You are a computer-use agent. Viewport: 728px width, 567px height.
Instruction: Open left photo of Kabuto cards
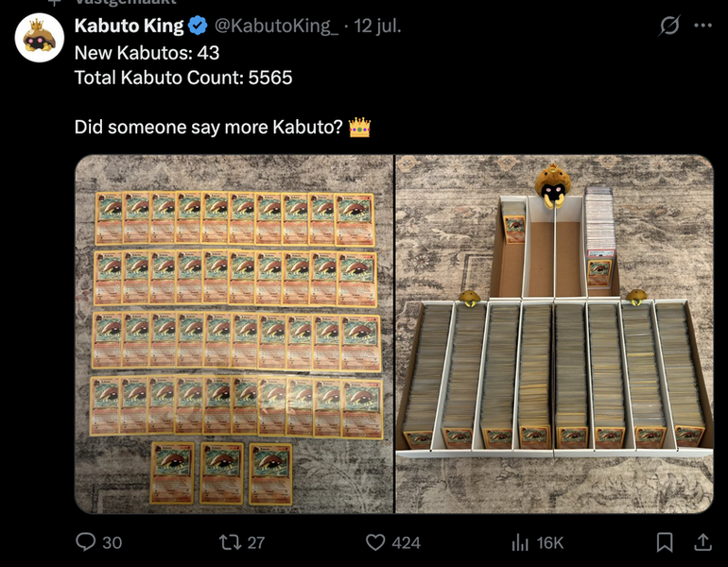(234, 335)
